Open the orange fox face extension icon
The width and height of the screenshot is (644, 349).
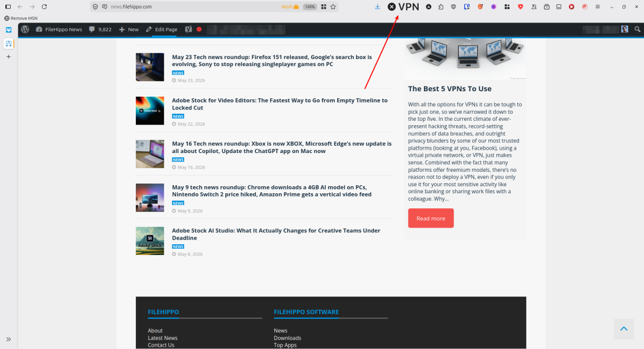(480, 6)
